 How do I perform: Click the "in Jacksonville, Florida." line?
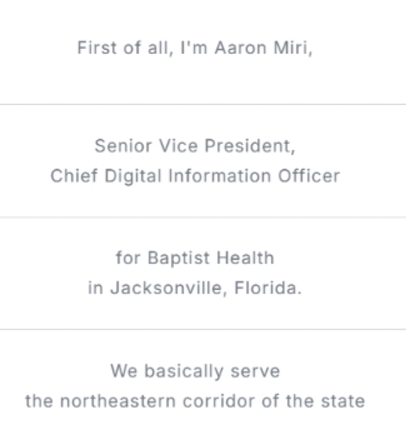tap(195, 288)
